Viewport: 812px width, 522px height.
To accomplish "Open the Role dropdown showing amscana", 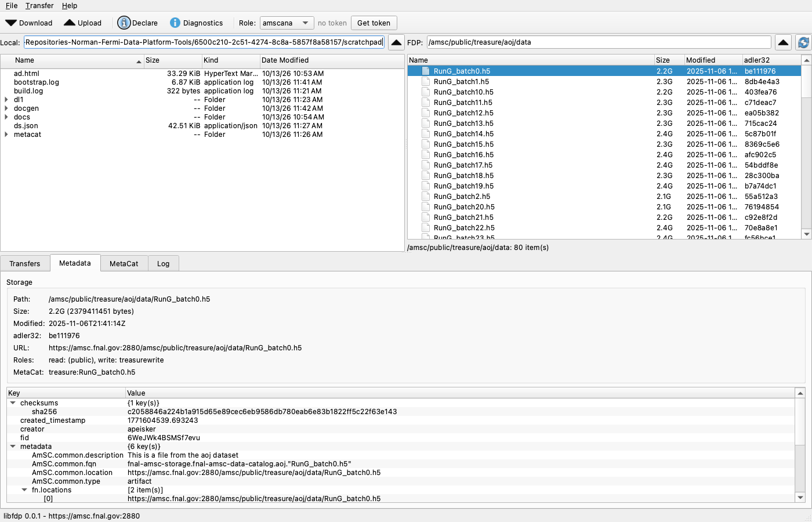I will point(287,23).
